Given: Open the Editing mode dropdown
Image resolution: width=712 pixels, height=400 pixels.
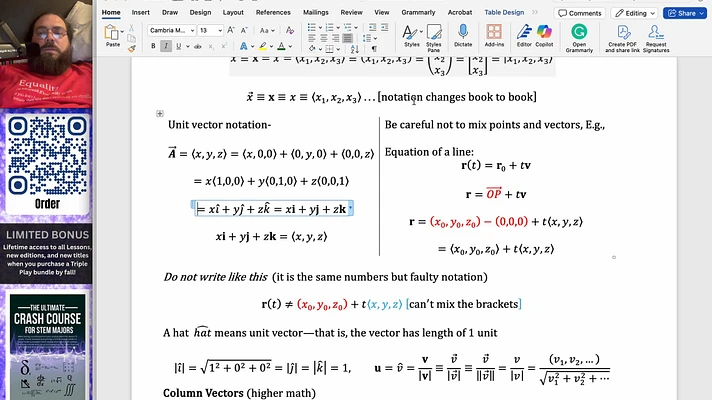Looking at the screenshot, I should [635, 13].
